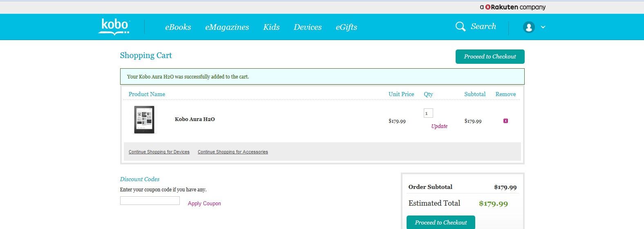Viewport: 644px width, 229px height.
Task: Open the user account avatar icon
Action: point(529,27)
